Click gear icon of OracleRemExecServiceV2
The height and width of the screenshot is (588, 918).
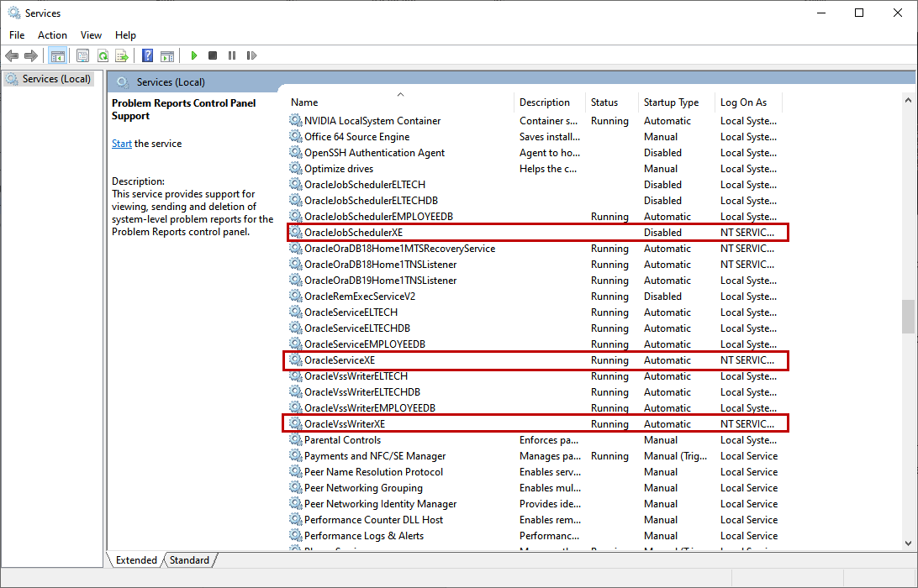296,296
